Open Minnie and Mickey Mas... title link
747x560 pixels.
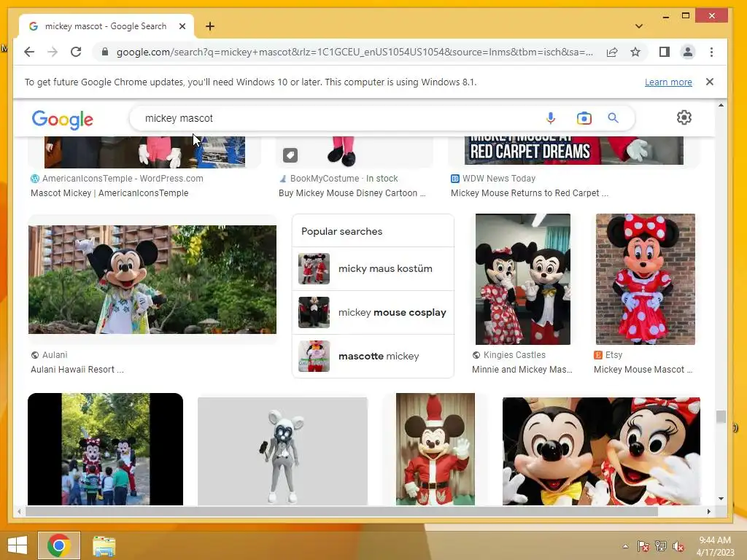522,370
